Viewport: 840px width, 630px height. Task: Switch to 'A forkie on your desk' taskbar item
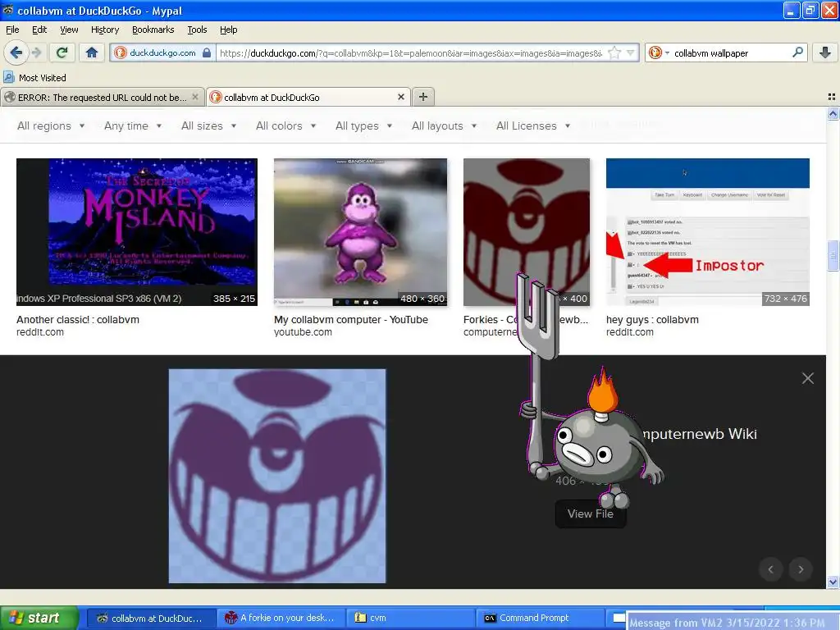click(281, 618)
